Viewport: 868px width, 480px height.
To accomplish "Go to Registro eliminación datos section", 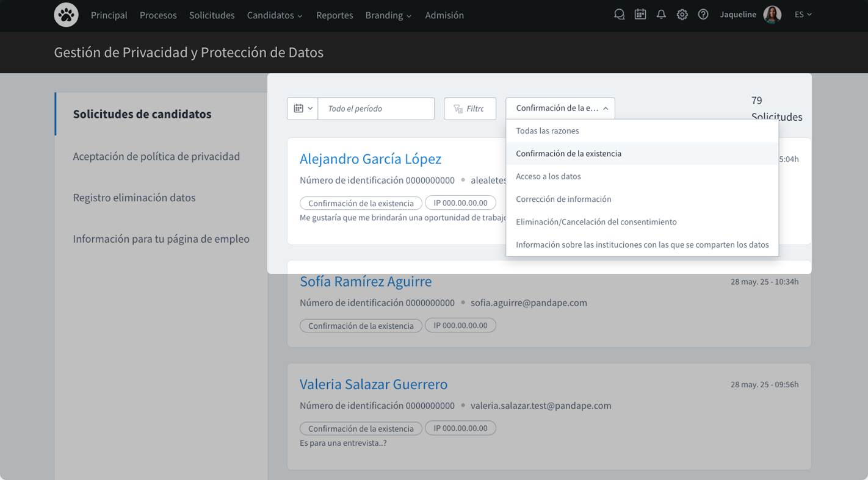I will tap(134, 198).
